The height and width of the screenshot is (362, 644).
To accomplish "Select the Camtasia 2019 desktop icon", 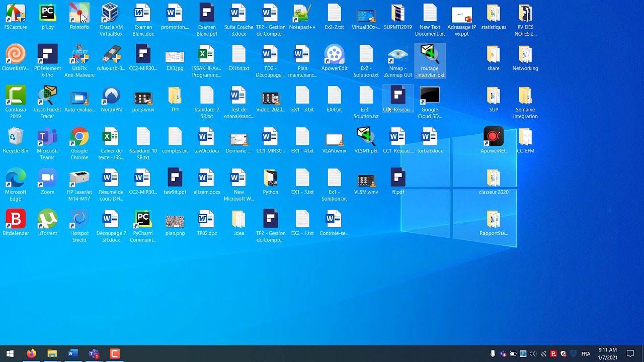I will click(x=16, y=96).
